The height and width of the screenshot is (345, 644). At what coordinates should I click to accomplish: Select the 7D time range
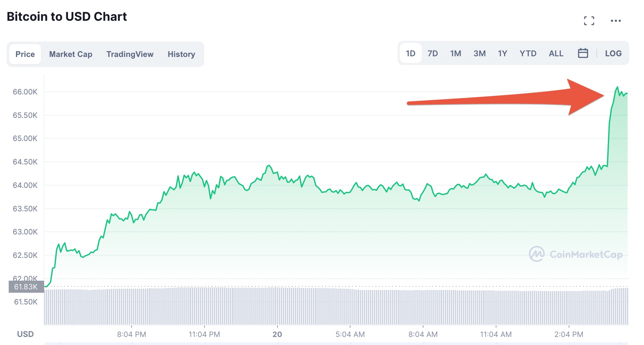(432, 53)
